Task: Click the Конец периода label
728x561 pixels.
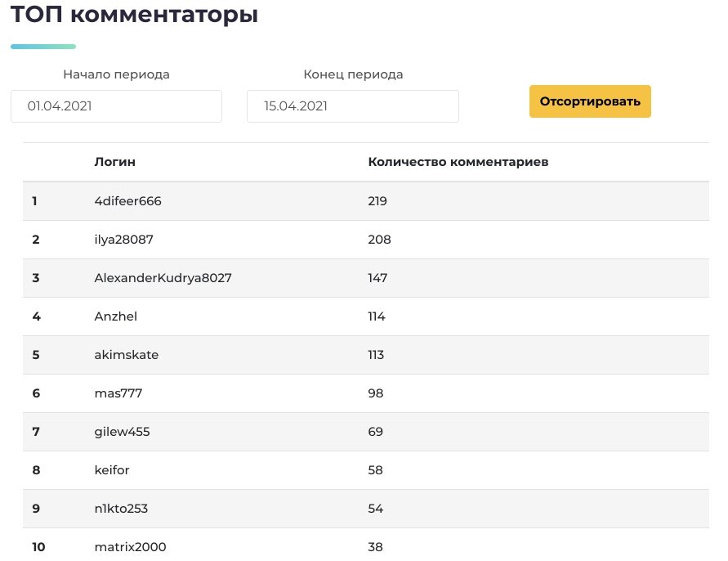Action: (x=353, y=74)
